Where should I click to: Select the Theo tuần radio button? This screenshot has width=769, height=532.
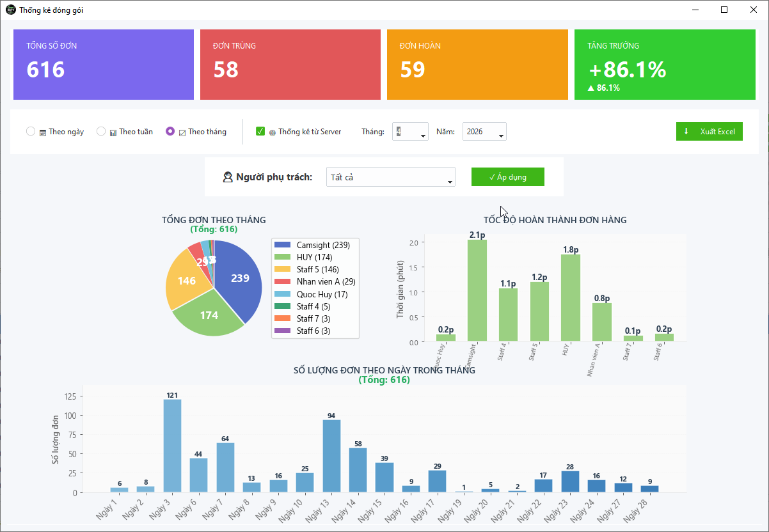[101, 131]
